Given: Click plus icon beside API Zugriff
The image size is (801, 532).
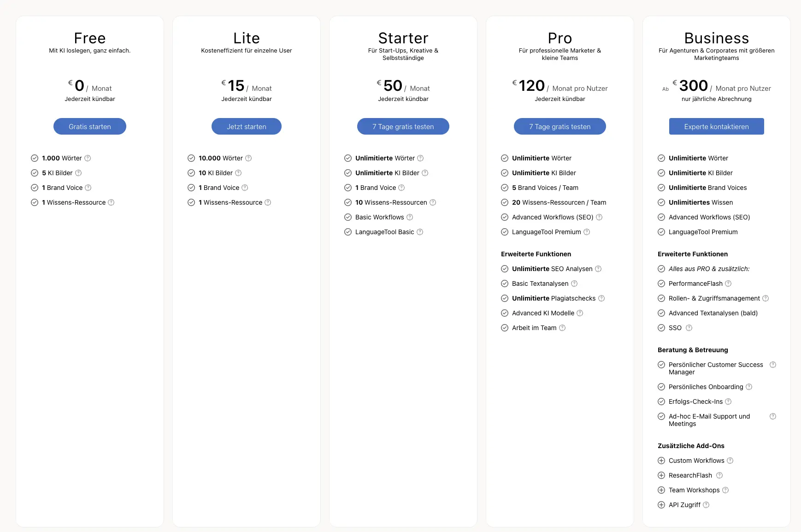Looking at the screenshot, I should [x=661, y=505].
